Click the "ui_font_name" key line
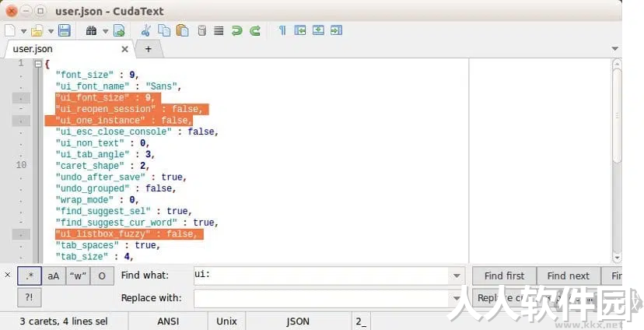 [x=118, y=86]
